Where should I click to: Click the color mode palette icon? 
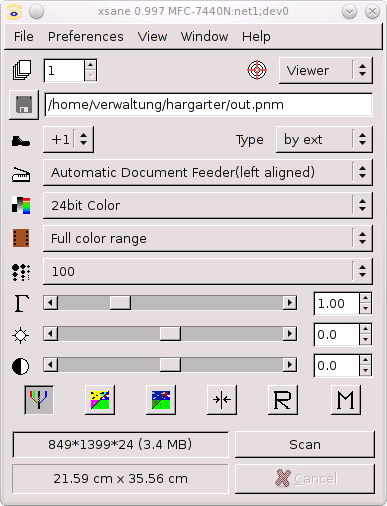21,205
